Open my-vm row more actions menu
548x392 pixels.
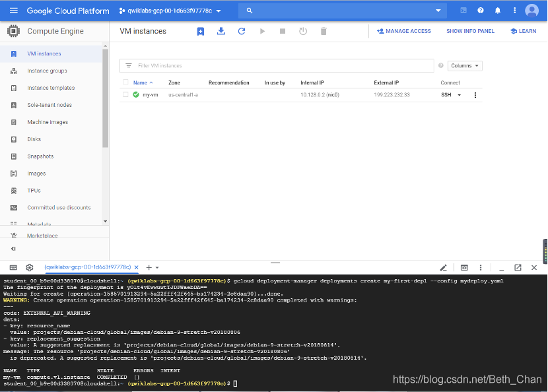pyautogui.click(x=475, y=95)
